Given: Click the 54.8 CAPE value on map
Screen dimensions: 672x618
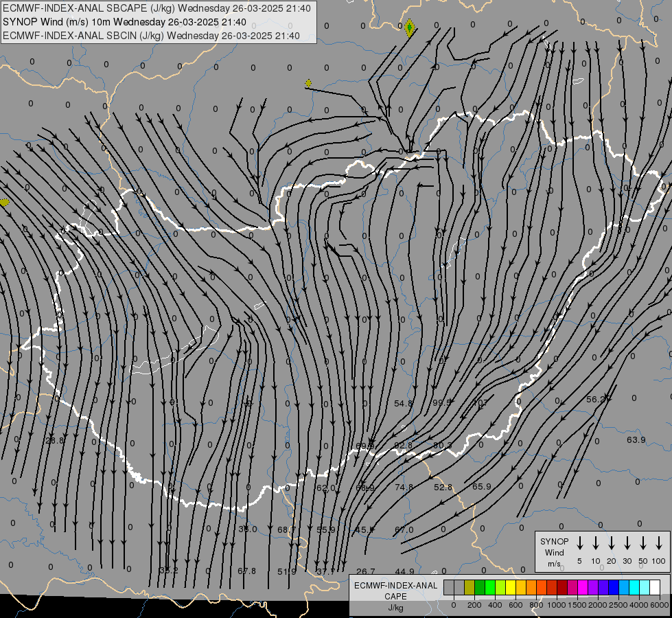Looking at the screenshot, I should (404, 403).
